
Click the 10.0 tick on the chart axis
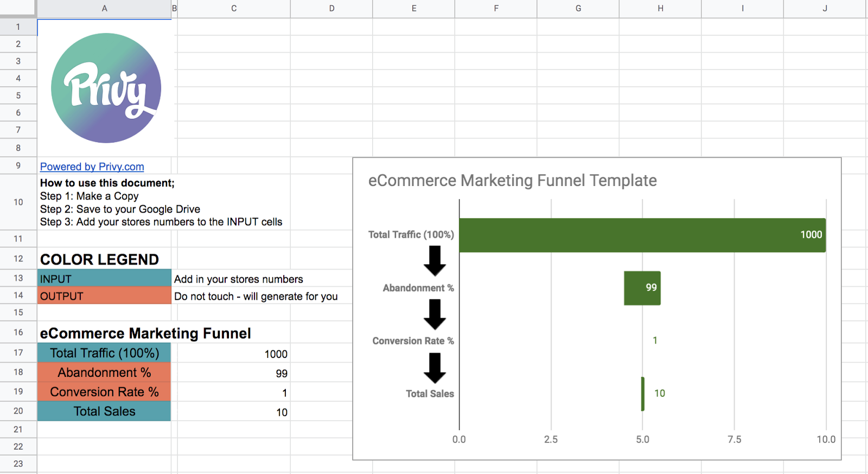[x=826, y=439]
